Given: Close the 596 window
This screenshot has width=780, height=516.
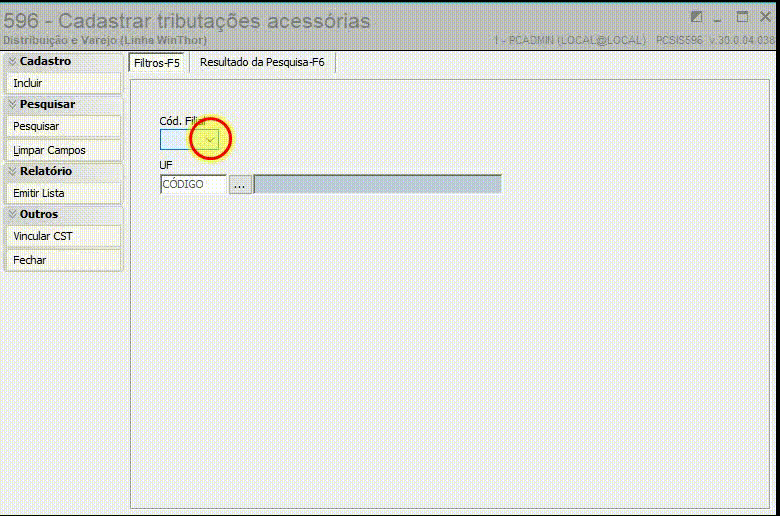Looking at the screenshot, I should pyautogui.click(x=766, y=17).
